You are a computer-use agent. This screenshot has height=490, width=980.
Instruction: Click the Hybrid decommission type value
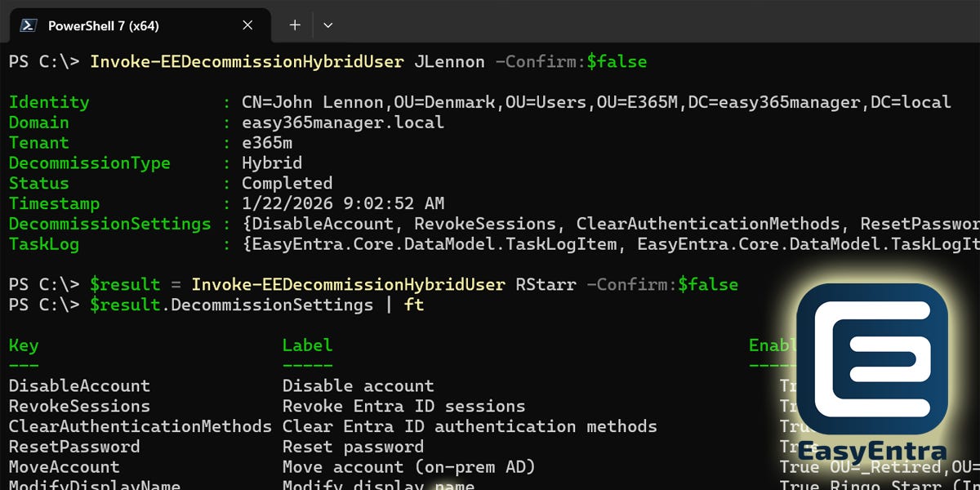[x=272, y=163]
